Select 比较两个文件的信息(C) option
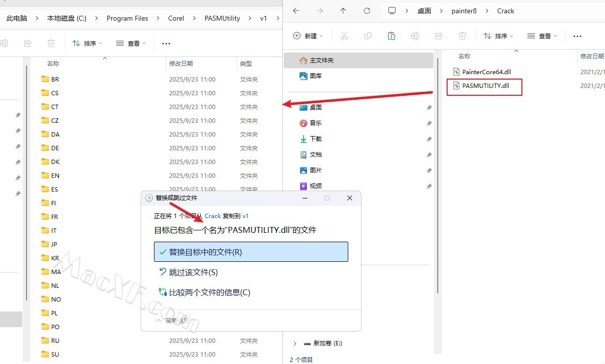The height and width of the screenshot is (364, 605). [x=209, y=292]
